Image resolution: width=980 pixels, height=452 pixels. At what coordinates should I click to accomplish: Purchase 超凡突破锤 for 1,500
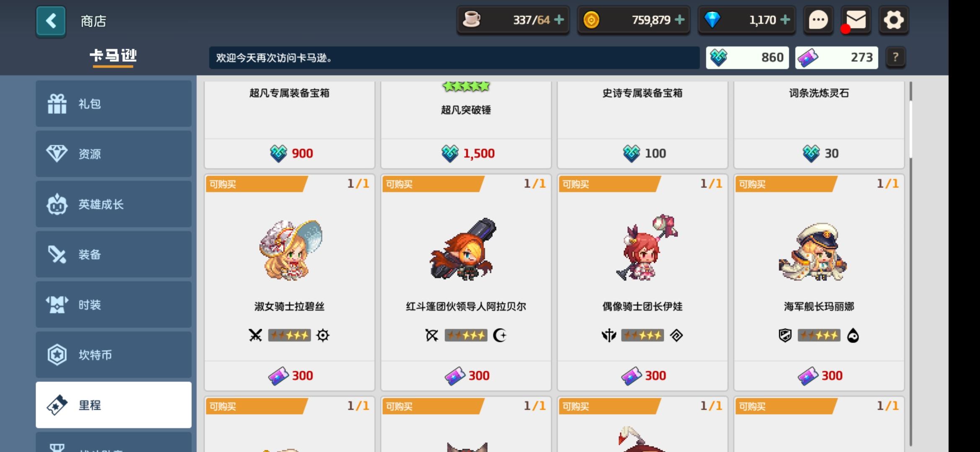pos(466,154)
